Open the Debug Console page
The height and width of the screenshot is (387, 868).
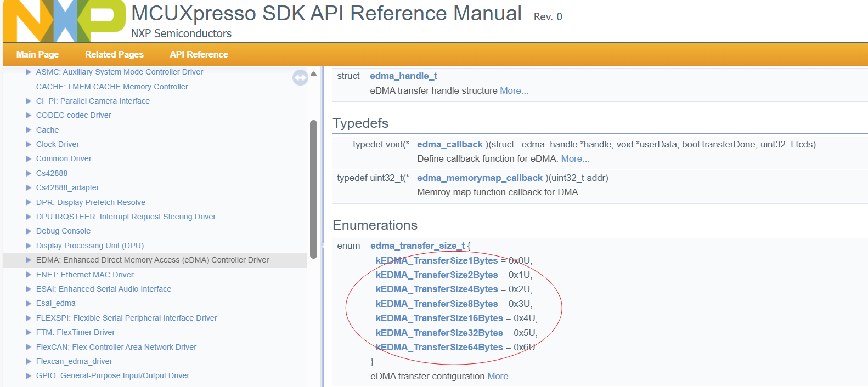tap(63, 231)
